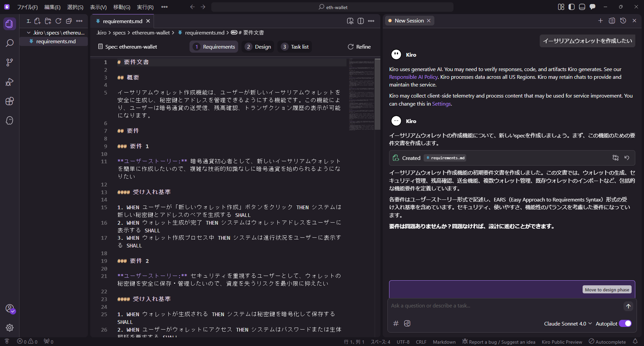Close the requirements.md editor tab
Viewport: 644px width, 346px height.
(148, 21)
